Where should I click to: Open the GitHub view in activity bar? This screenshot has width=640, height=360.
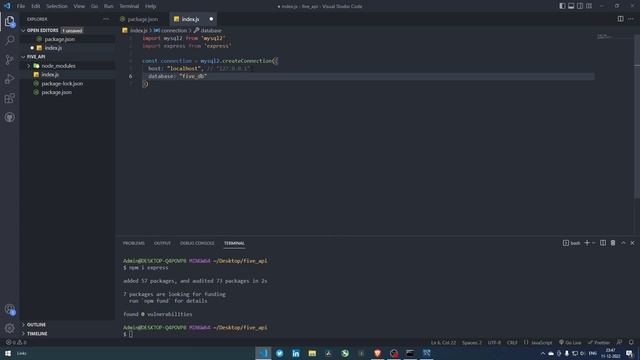click(9, 117)
